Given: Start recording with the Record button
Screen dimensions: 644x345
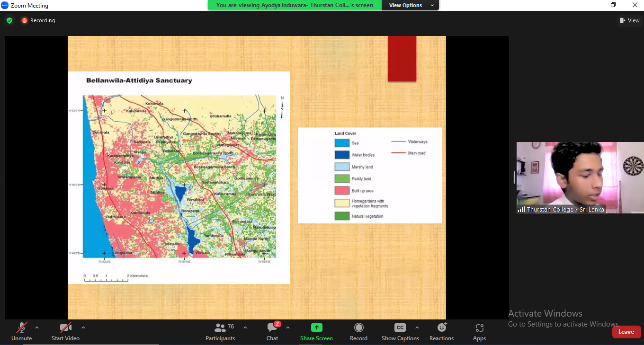Looking at the screenshot, I should (x=358, y=332).
